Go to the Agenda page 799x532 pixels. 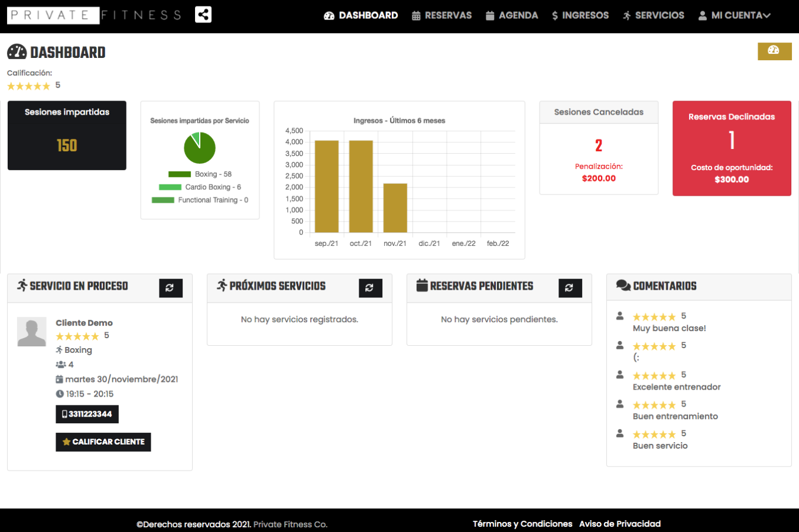(x=512, y=15)
